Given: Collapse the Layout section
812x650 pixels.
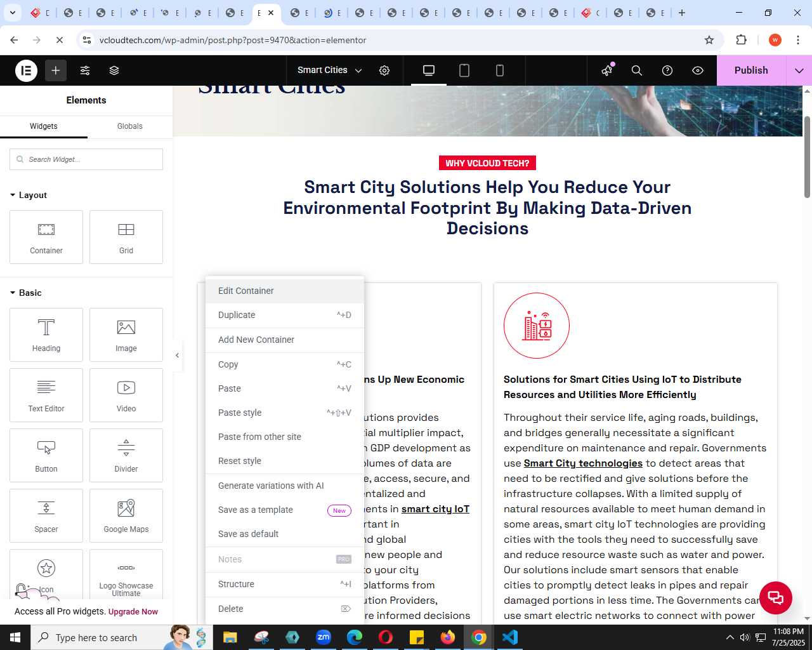Looking at the screenshot, I should point(29,195).
